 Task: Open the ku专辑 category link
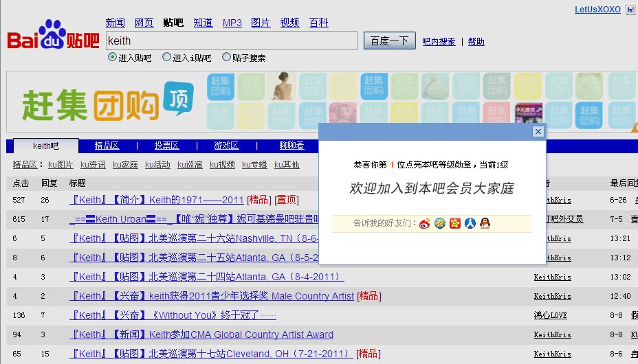click(x=254, y=165)
